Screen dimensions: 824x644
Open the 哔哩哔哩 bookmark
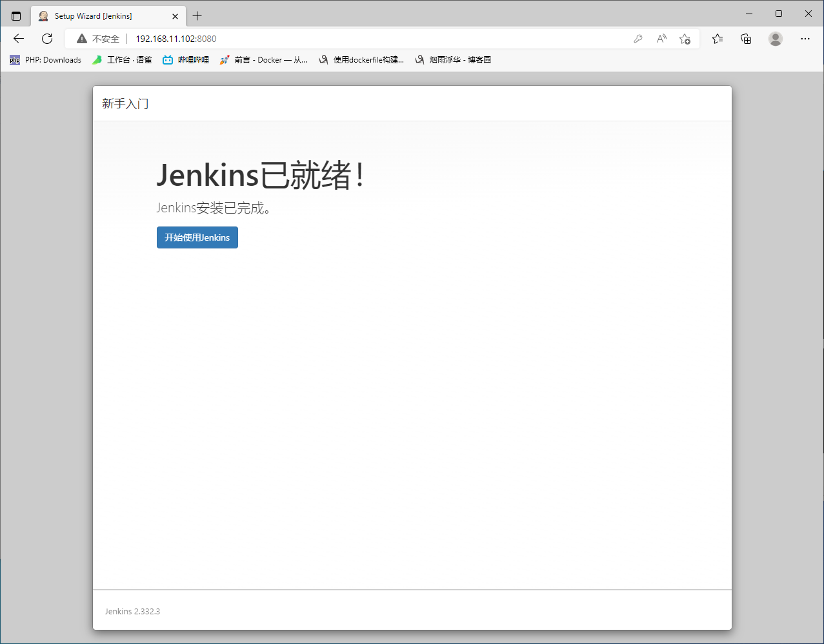pyautogui.click(x=186, y=60)
